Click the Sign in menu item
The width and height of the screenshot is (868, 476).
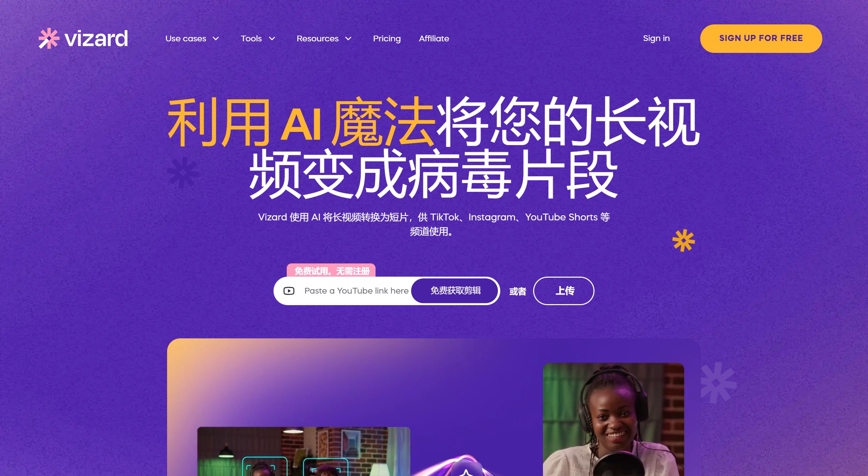pyautogui.click(x=656, y=38)
